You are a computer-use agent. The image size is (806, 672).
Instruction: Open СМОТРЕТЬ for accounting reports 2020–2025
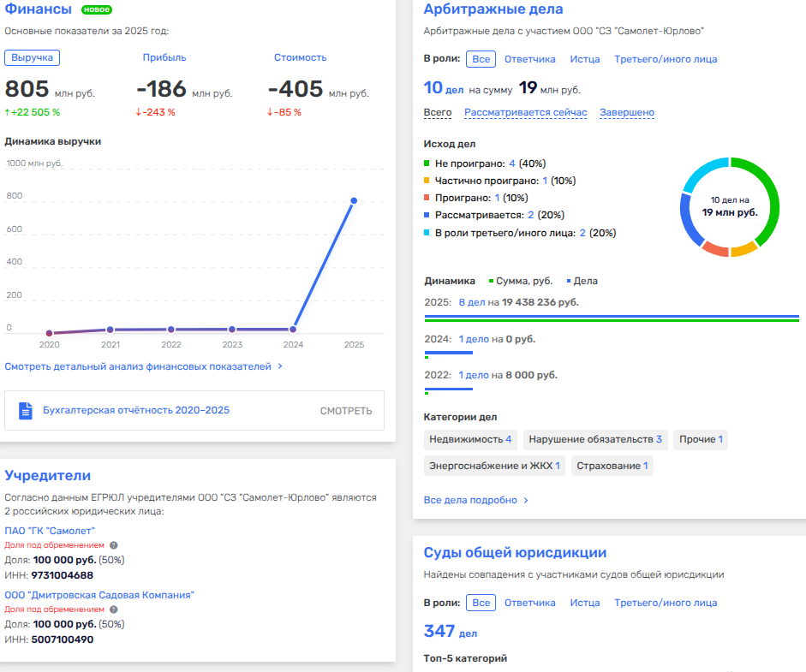pos(346,411)
